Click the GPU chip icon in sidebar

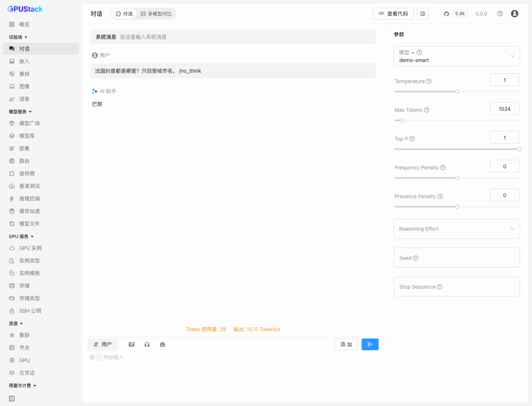12,360
